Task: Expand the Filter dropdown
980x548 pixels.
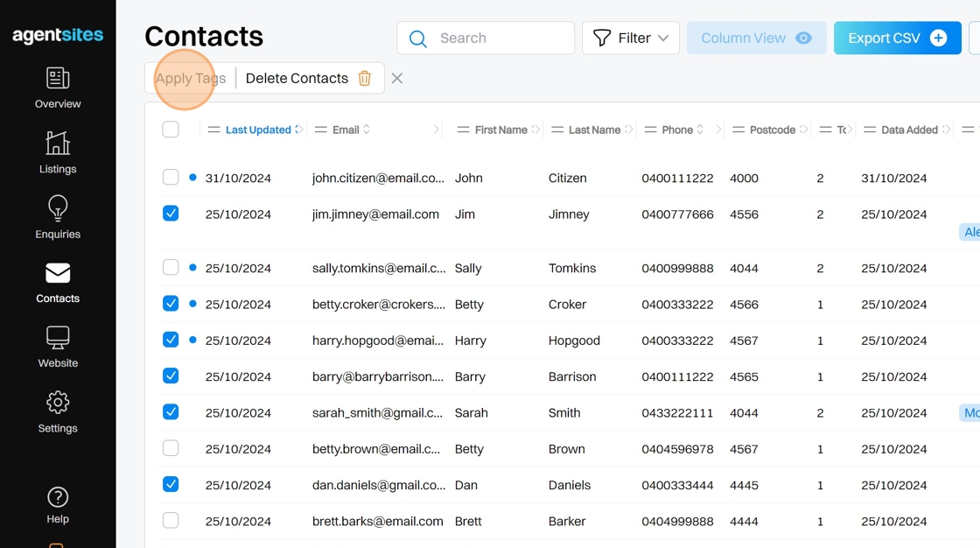Action: pos(631,39)
